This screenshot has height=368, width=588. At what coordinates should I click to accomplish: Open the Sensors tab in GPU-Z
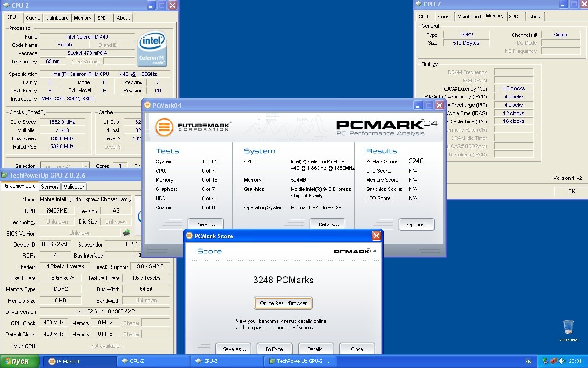pos(50,186)
